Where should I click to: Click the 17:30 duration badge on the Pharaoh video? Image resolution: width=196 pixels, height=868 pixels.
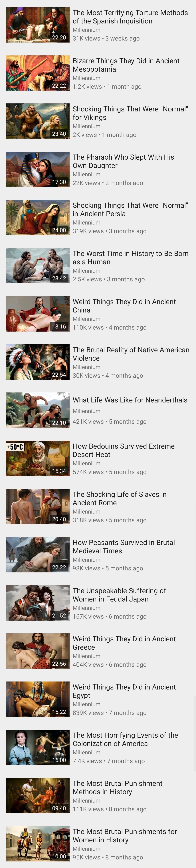(59, 182)
